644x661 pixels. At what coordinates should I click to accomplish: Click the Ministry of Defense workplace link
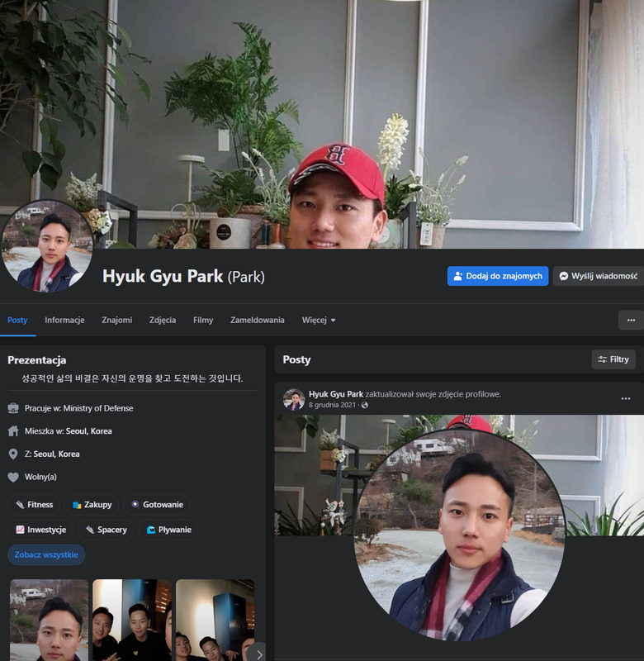(97, 408)
